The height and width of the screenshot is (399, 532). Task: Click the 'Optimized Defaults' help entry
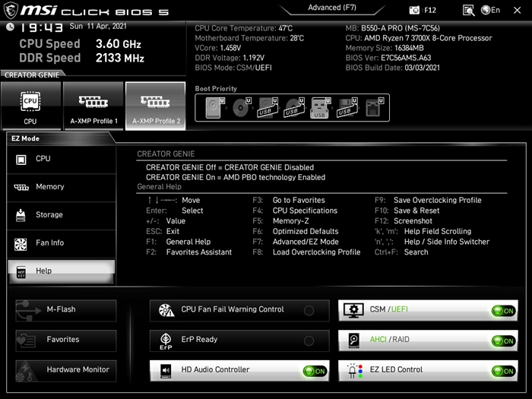click(306, 231)
